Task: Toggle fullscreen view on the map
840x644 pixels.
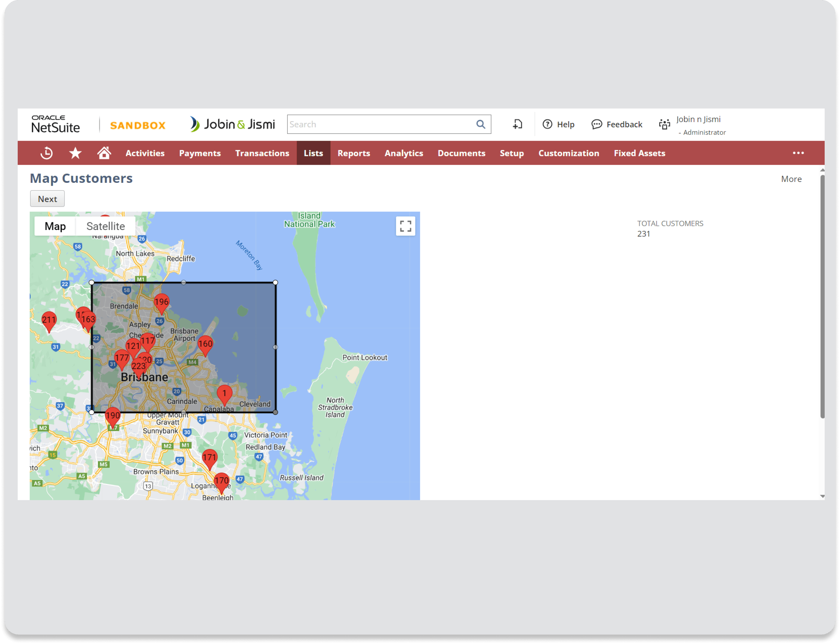Action: click(x=405, y=226)
